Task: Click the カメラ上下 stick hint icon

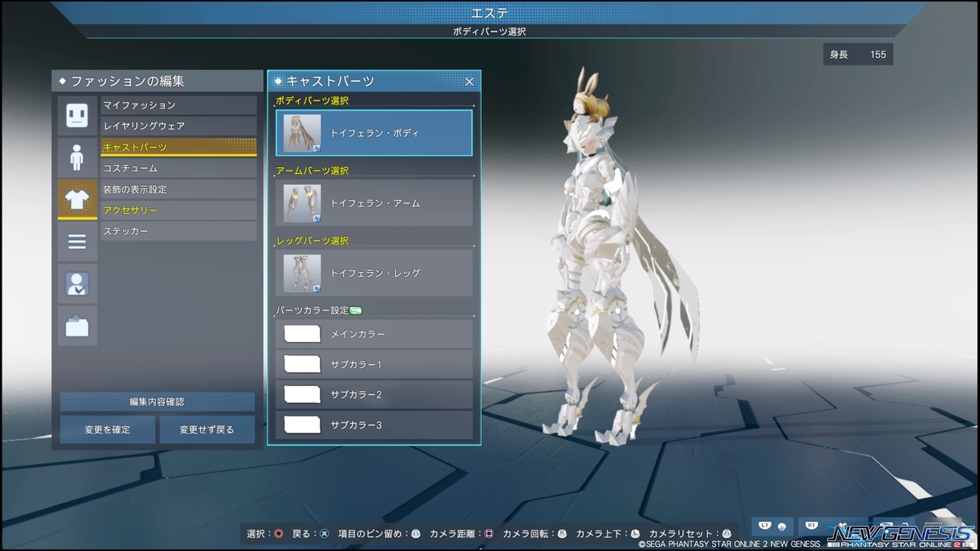Action: click(x=635, y=534)
